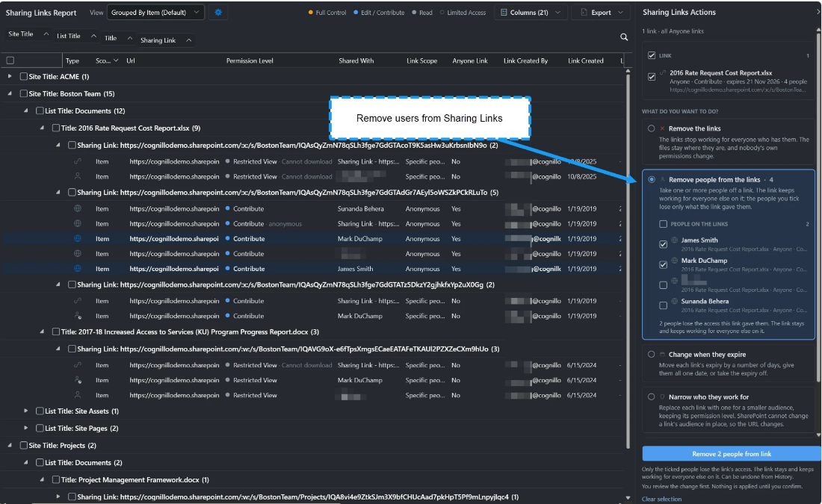Select Narrow who they work for radio option
822x504 pixels.
pos(651,397)
